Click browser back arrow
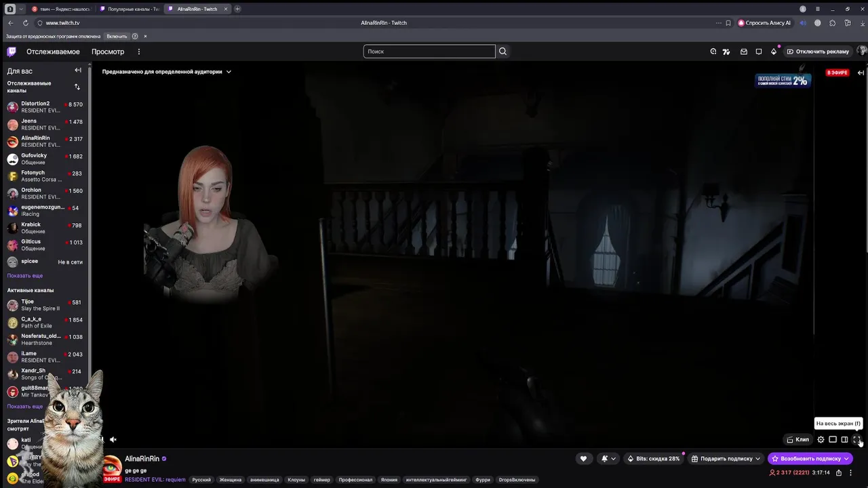The width and height of the screenshot is (868, 488). point(10,22)
